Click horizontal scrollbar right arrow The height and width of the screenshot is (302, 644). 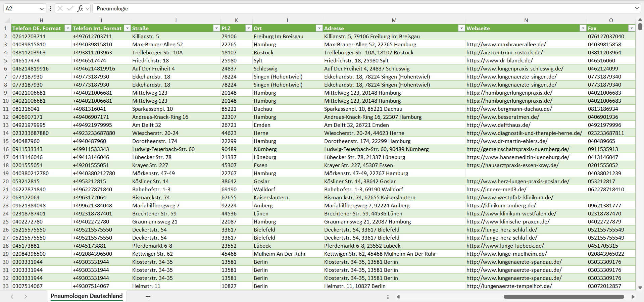click(x=633, y=297)
